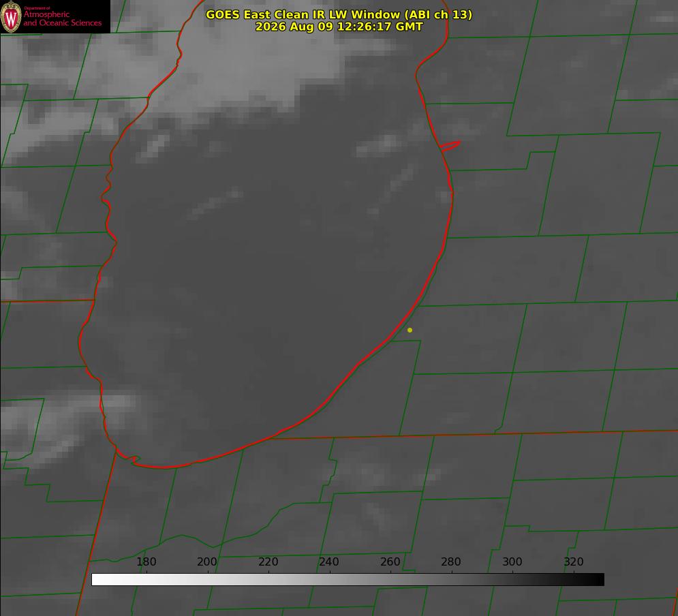
Task: Click the small red inlet on eastern shoreline
Action: (450, 146)
